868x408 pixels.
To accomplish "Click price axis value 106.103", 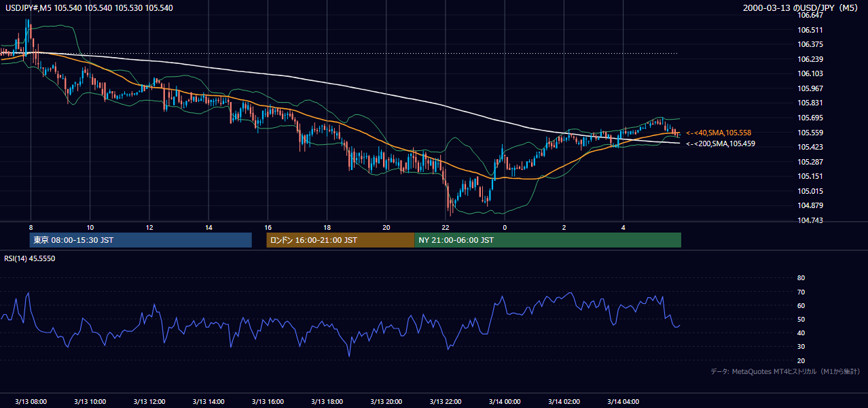I will coord(810,73).
